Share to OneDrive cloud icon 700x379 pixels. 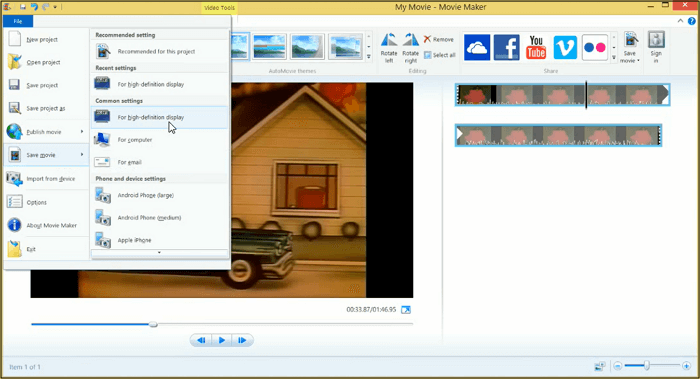click(x=477, y=47)
